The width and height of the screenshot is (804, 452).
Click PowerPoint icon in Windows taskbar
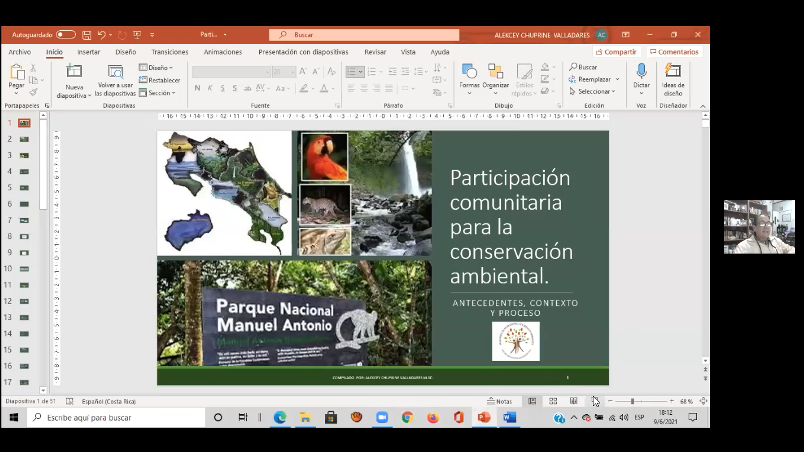484,418
